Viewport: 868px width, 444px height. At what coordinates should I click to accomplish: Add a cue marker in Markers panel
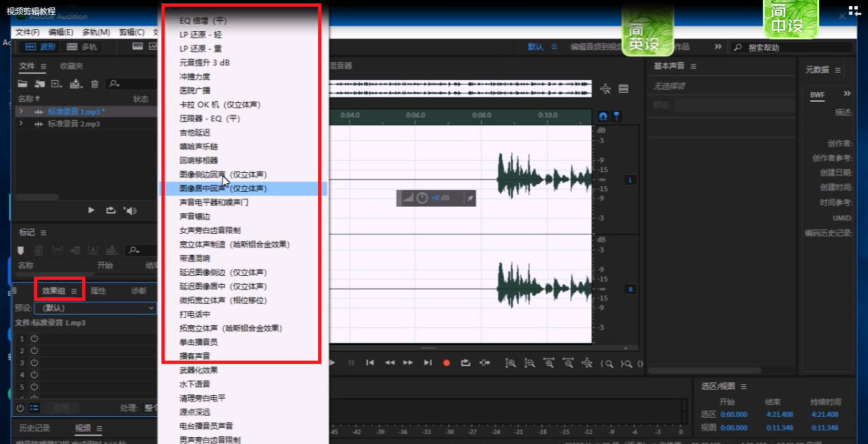coord(20,250)
